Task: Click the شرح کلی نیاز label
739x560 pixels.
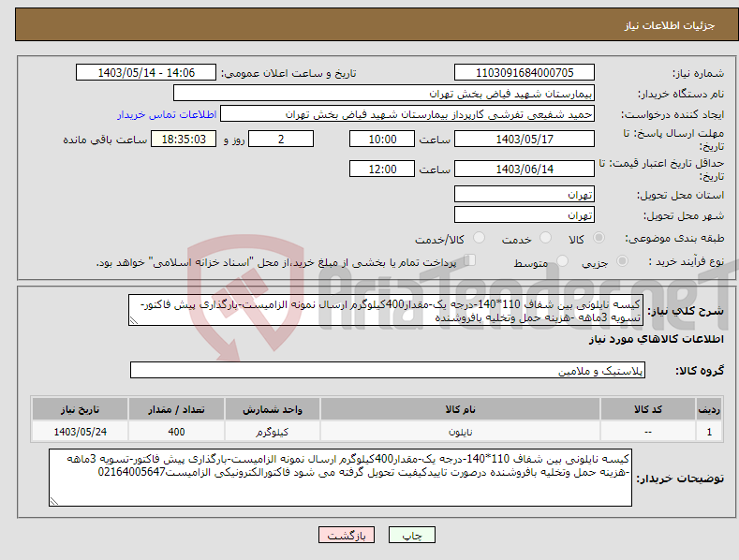Action: pos(686,311)
